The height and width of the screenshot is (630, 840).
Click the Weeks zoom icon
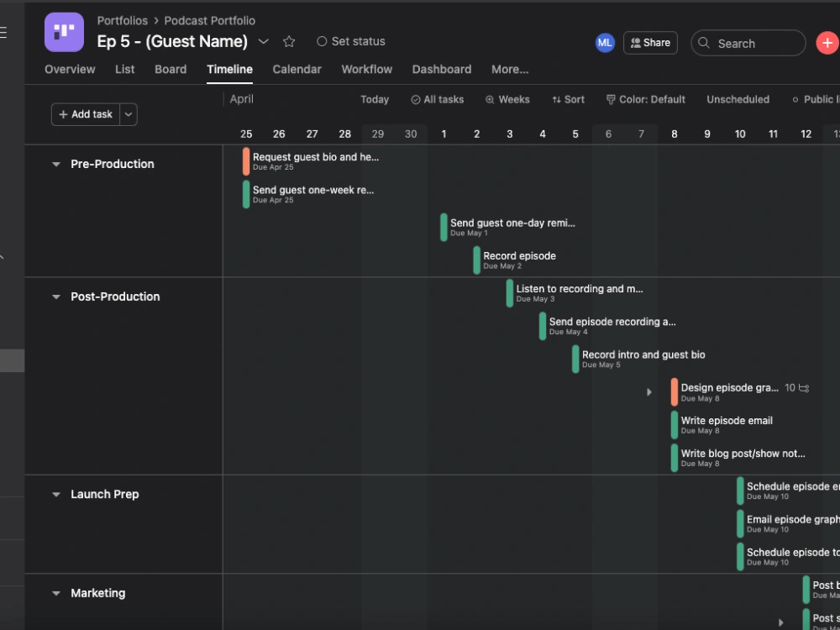pyautogui.click(x=488, y=99)
